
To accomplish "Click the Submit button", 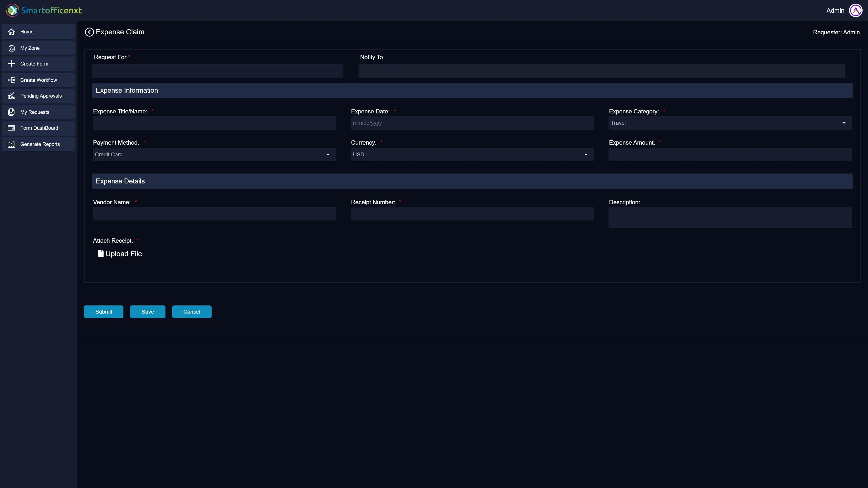I will click(104, 312).
